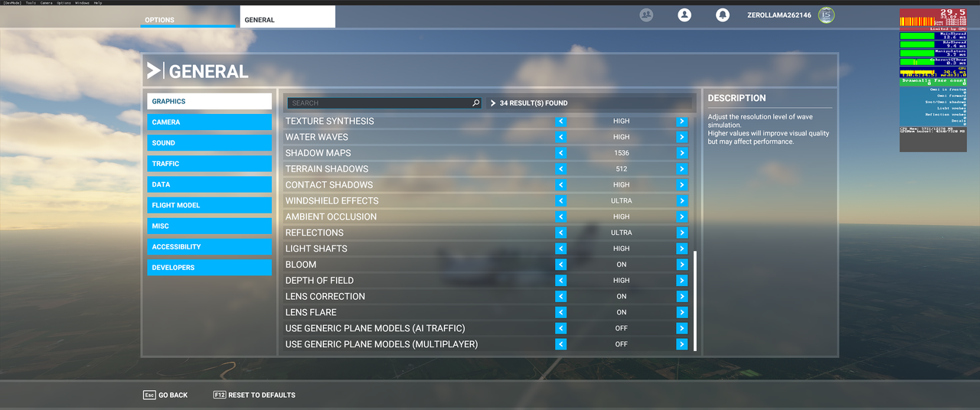This screenshot has width=980, height=410.
Task: Raise the Reflections quality
Action: point(681,233)
